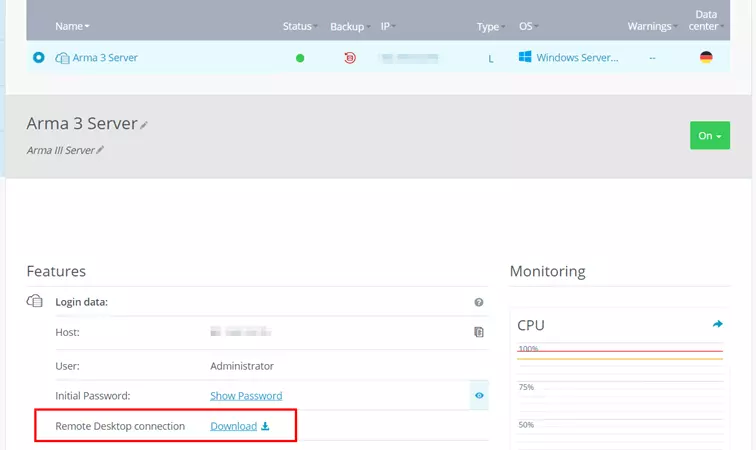This screenshot has height=450, width=756.
Task: Edit description pencil beside Arma III Server
Action: click(x=100, y=150)
